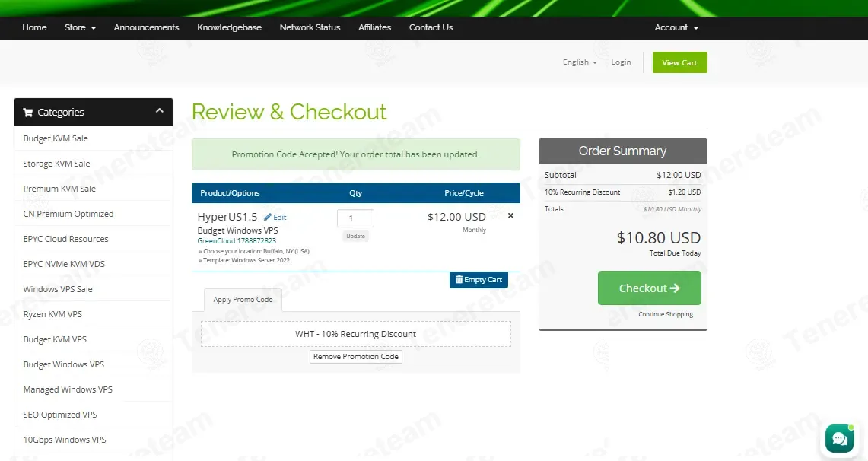Click the View Cart button
Screen dimensions: 868x461
(x=680, y=62)
